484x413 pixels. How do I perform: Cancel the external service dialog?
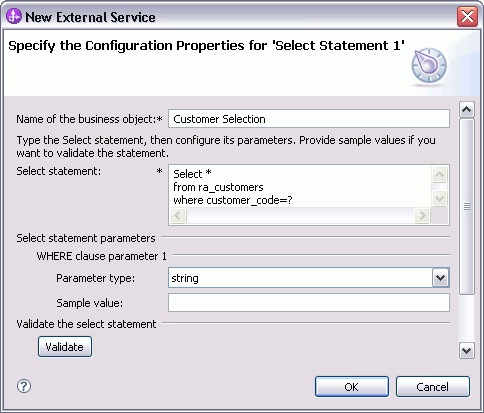pyautogui.click(x=433, y=387)
